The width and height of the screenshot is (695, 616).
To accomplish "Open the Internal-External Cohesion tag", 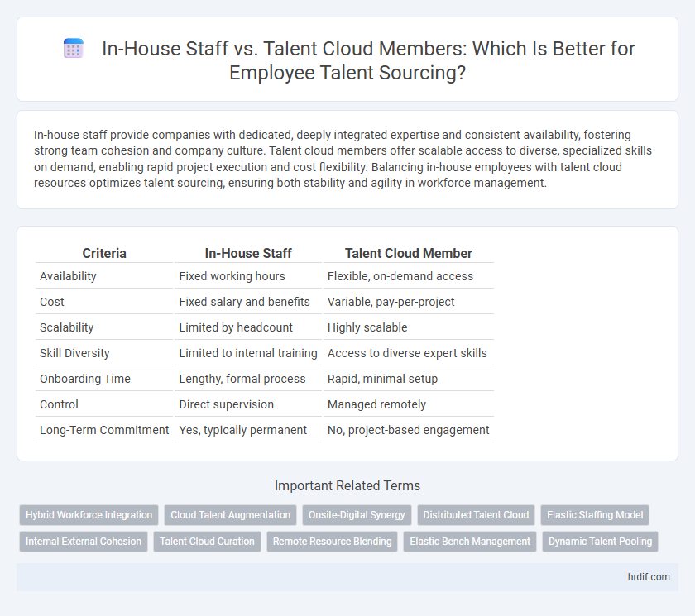I will pos(84,541).
